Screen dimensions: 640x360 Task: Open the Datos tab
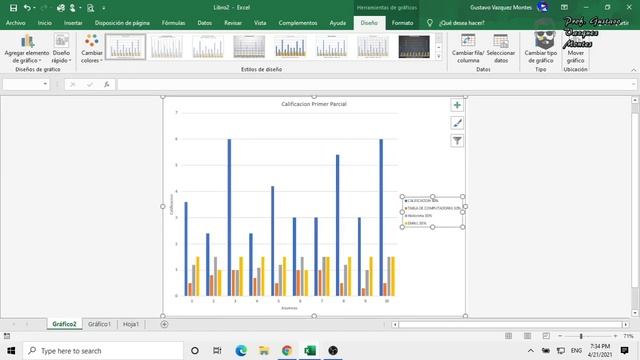[204, 23]
